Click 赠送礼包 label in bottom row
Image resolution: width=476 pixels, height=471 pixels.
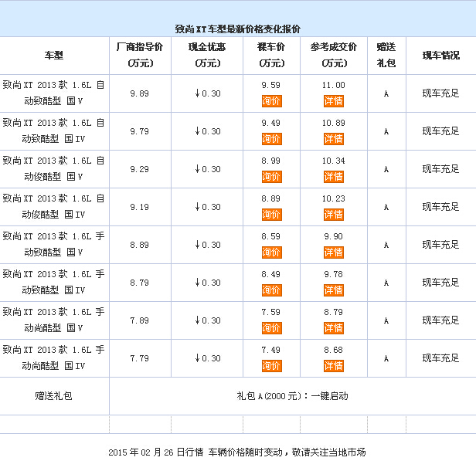pos(54,396)
